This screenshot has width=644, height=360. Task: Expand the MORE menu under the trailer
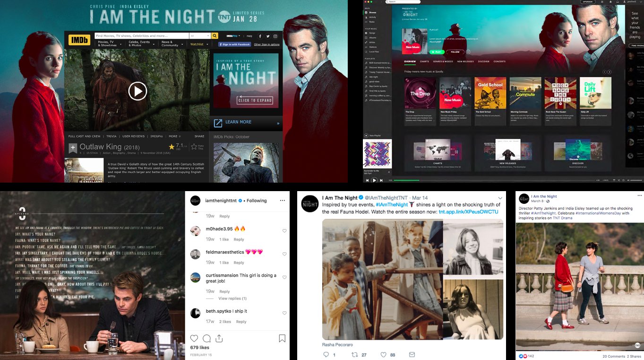coord(174,136)
